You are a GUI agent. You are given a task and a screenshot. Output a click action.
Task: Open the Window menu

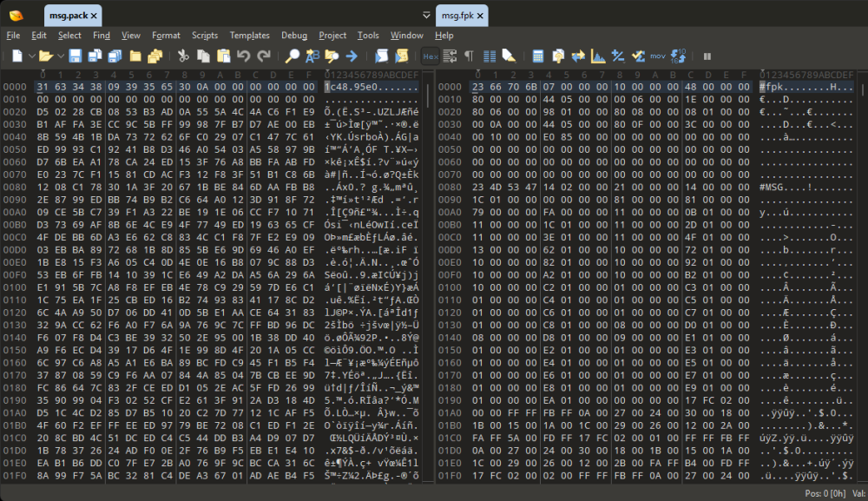click(407, 35)
